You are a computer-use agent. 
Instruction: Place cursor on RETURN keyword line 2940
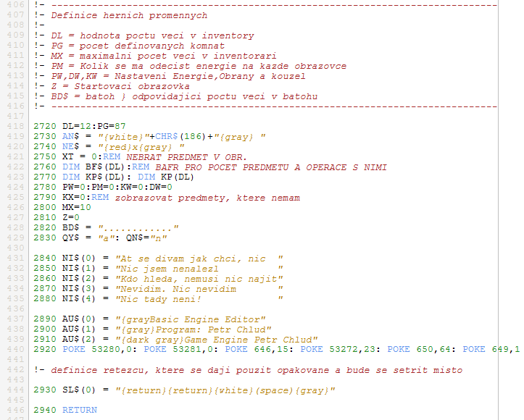[x=80, y=410]
